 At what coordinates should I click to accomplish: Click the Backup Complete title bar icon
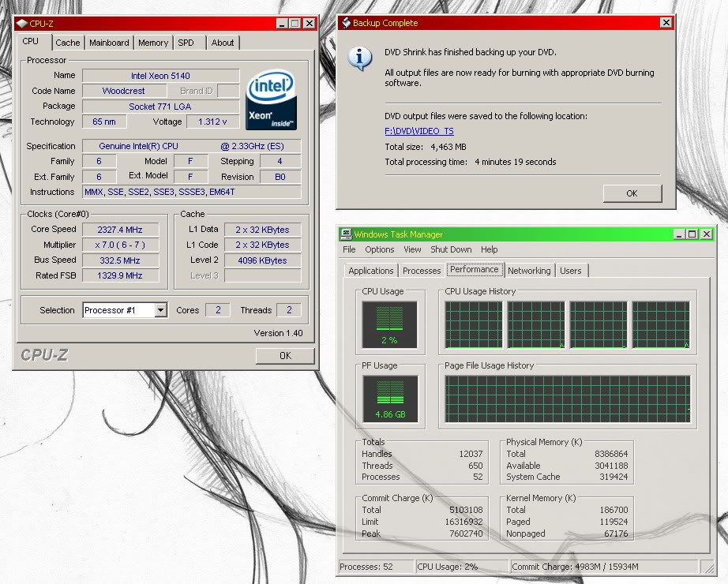click(345, 23)
